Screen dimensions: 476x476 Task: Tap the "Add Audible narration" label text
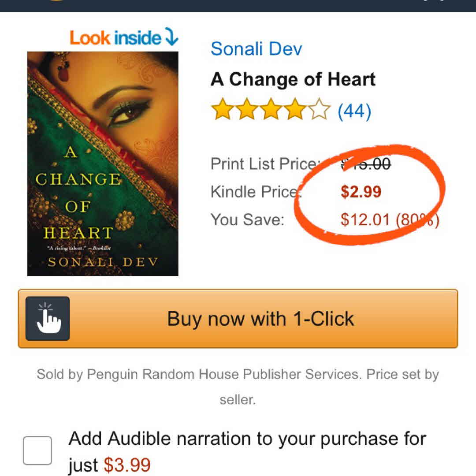(x=247, y=439)
